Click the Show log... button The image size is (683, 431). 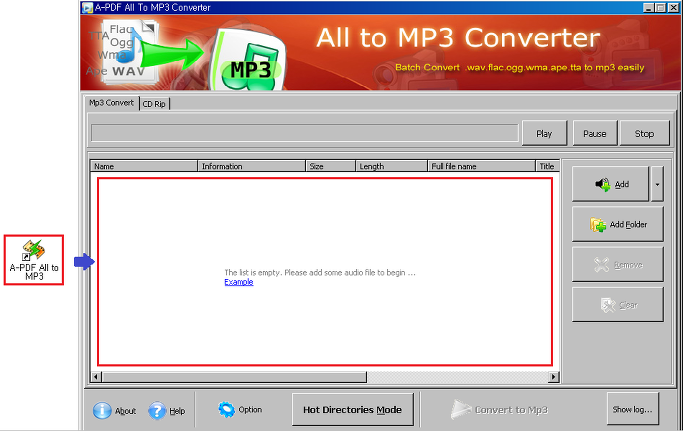click(632, 409)
